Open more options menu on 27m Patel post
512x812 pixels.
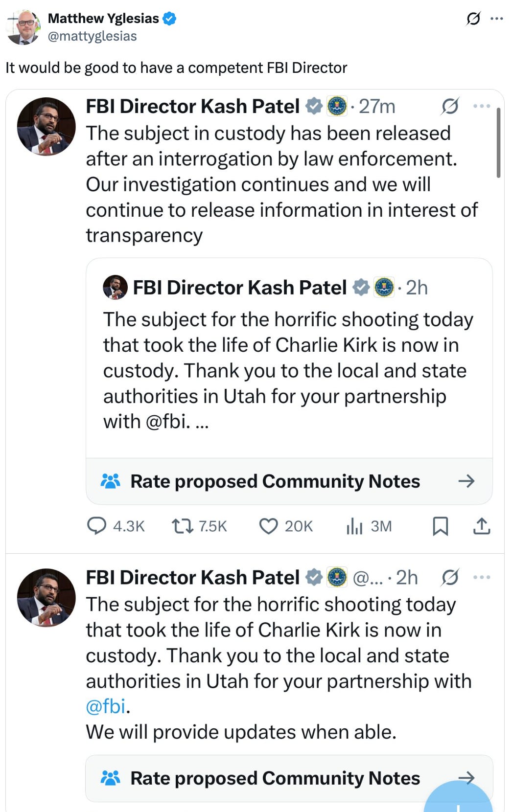coord(482,106)
